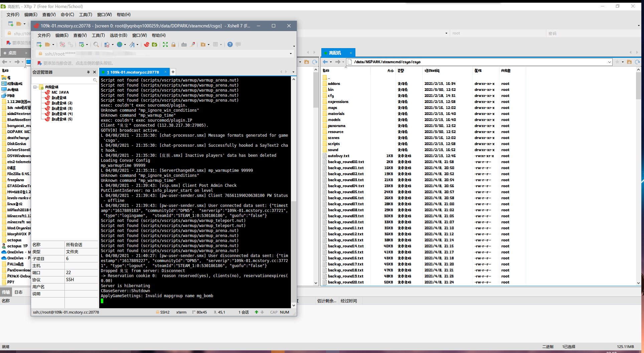
Task: Click the speech-bubble feedback icon in Xshell
Action: [x=238, y=44]
